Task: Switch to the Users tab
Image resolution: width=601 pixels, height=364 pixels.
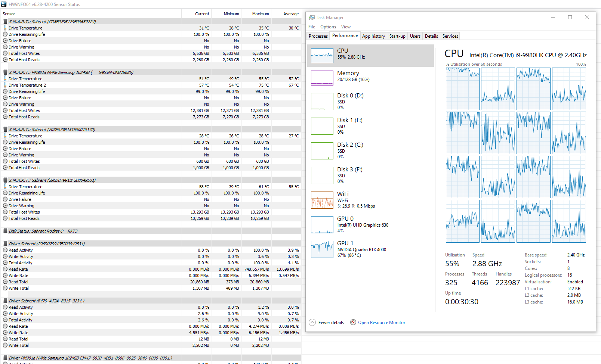Action: pyautogui.click(x=415, y=36)
